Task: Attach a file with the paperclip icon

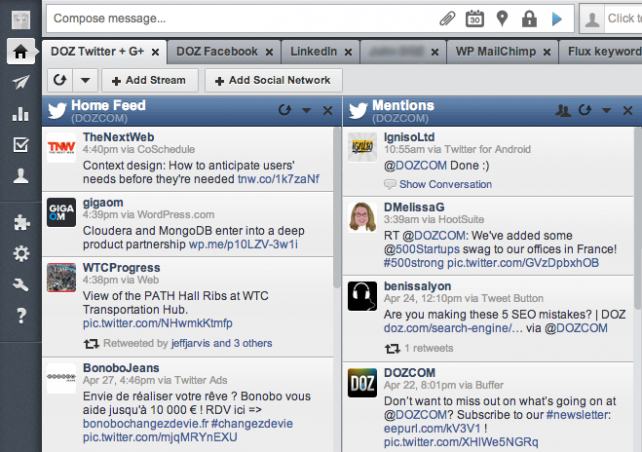Action: pyautogui.click(x=447, y=19)
